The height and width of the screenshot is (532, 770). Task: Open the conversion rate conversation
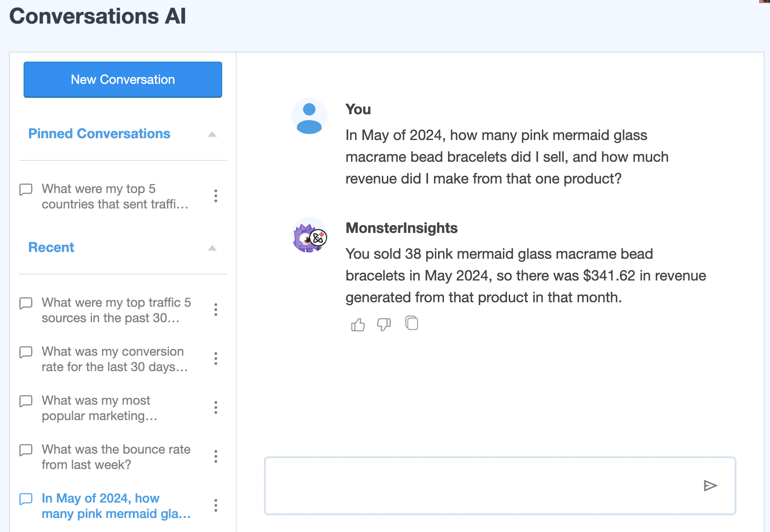coord(113,359)
